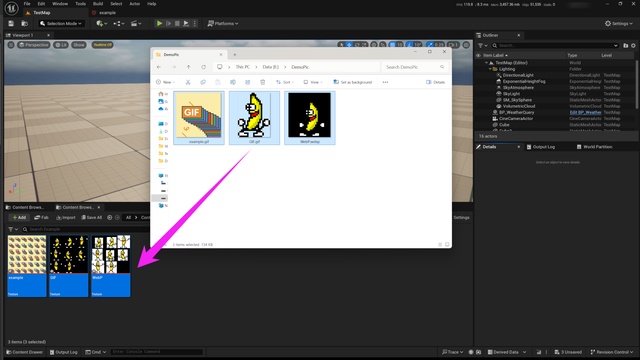Open the quick add content dropdown
The image size is (640, 360).
[x=101, y=24]
